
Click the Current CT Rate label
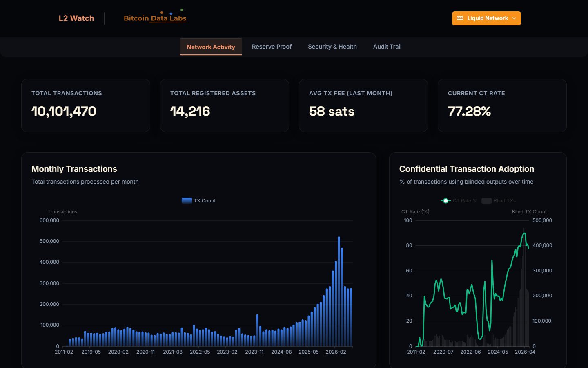coord(477,93)
